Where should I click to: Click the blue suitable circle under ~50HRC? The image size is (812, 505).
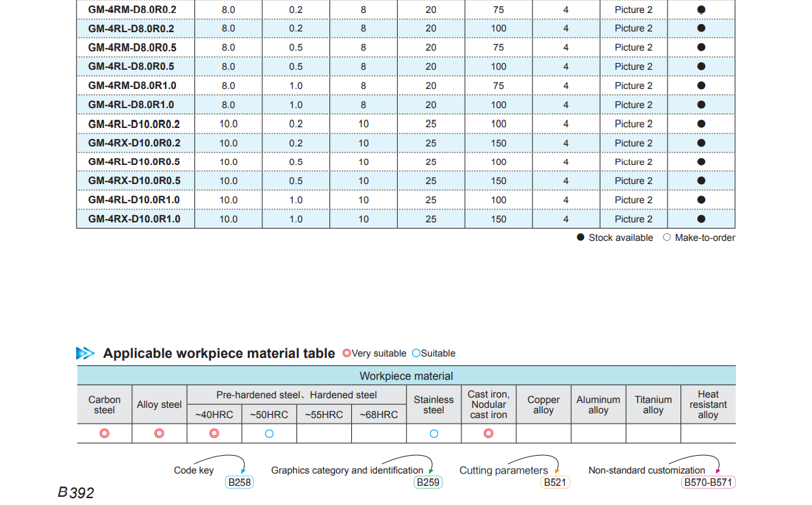269,433
